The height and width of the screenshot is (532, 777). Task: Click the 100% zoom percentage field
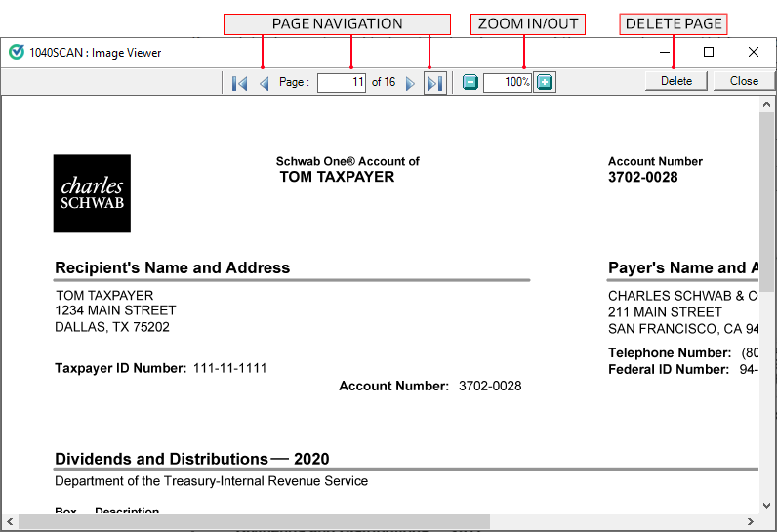507,83
